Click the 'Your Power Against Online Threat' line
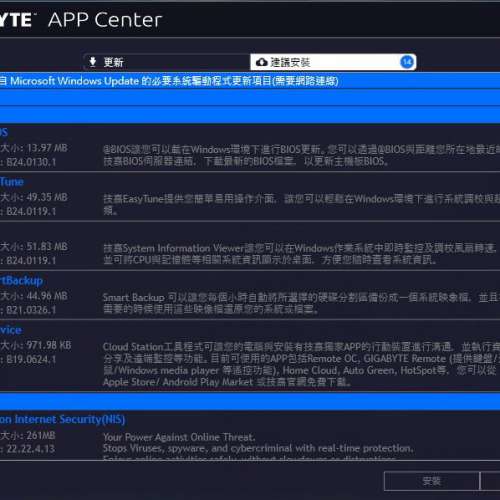The width and height of the screenshot is (500, 500). click(179, 437)
